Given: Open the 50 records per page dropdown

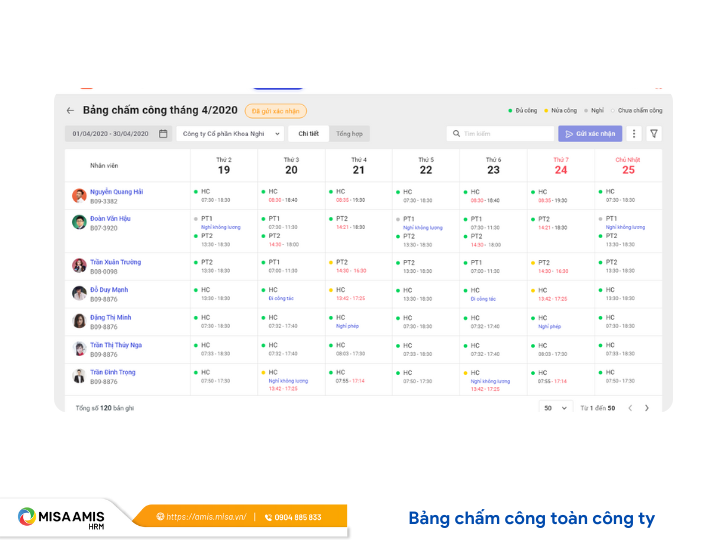Looking at the screenshot, I should point(554,408).
